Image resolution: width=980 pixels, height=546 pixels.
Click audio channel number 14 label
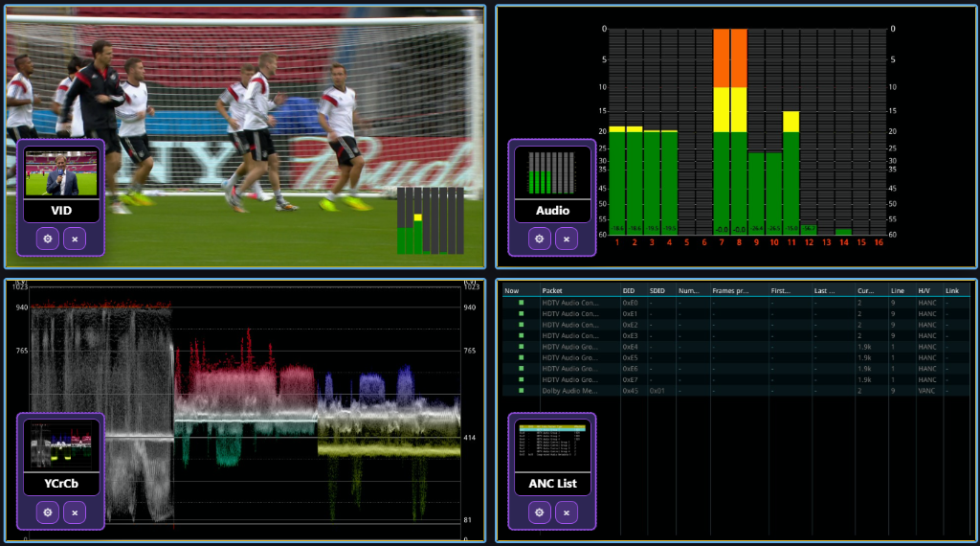[844, 242]
